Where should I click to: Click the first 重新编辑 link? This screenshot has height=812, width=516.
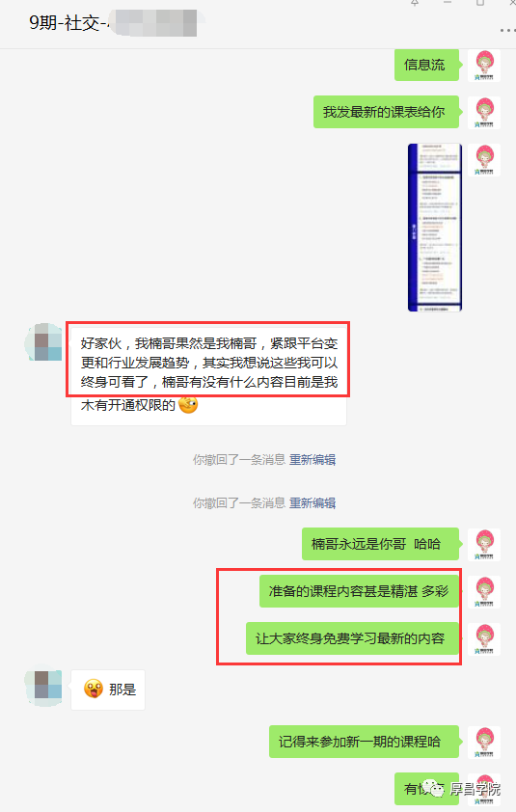[x=312, y=459]
